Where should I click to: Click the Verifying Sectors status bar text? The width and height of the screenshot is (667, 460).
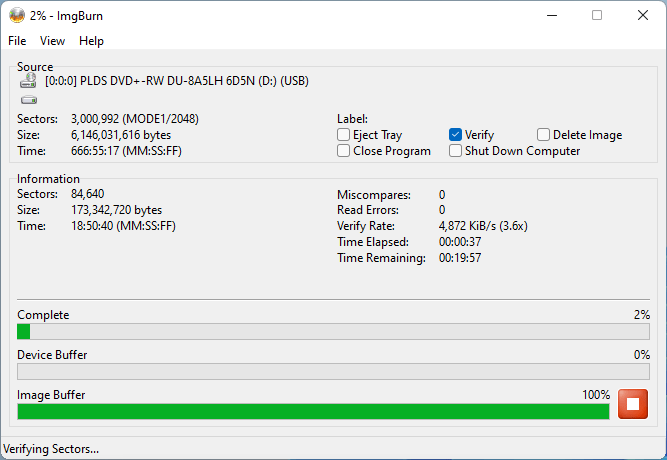(x=52, y=449)
